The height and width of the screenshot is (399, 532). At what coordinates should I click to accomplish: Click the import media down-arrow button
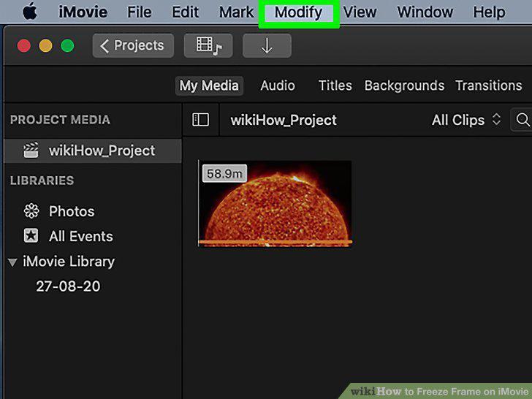tap(267, 45)
